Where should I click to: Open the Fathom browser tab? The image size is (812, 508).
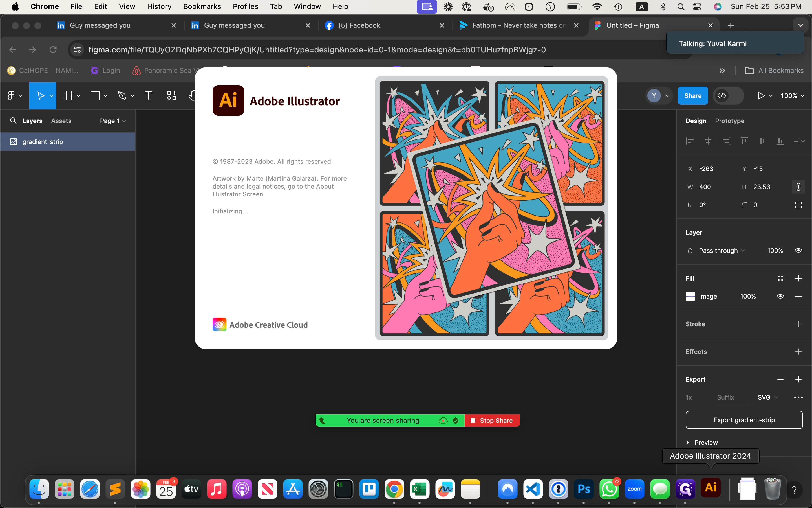point(519,25)
